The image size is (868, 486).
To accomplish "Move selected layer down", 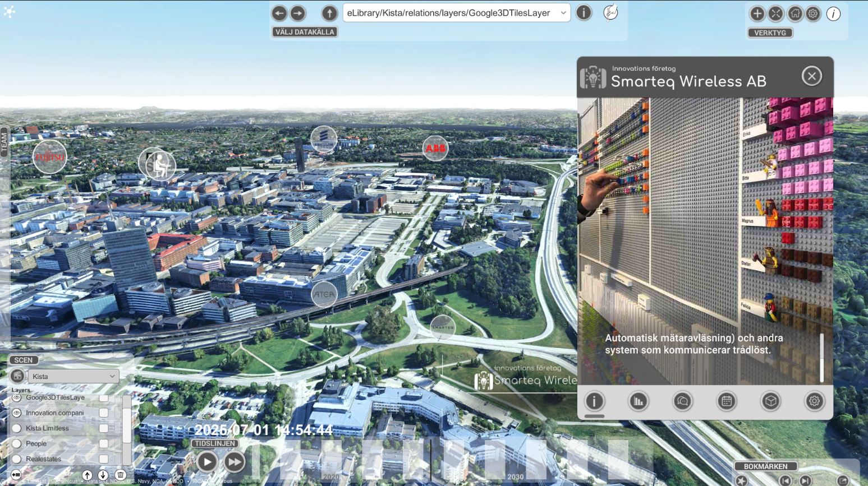I will click(x=103, y=475).
